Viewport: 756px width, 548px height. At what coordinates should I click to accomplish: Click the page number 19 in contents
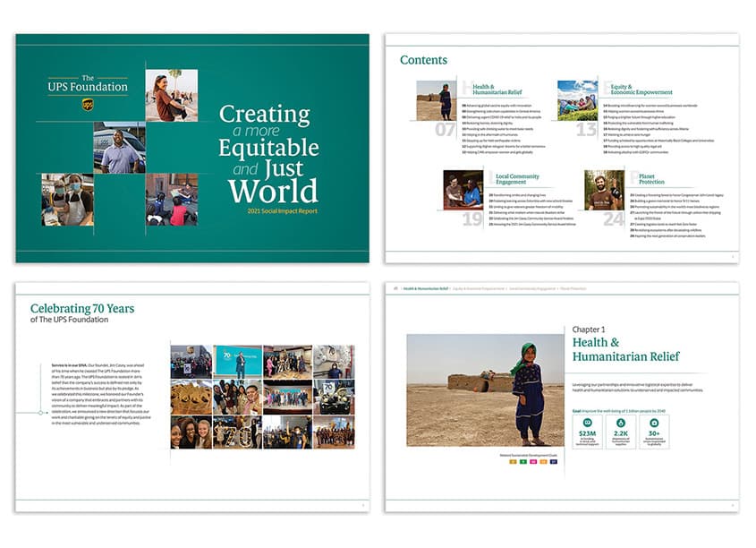(x=472, y=219)
